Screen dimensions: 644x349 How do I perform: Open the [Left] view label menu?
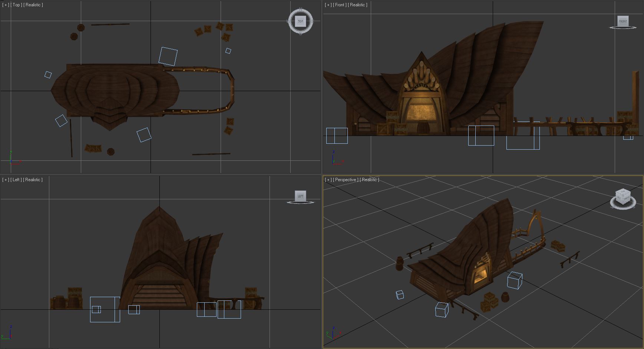coord(16,180)
